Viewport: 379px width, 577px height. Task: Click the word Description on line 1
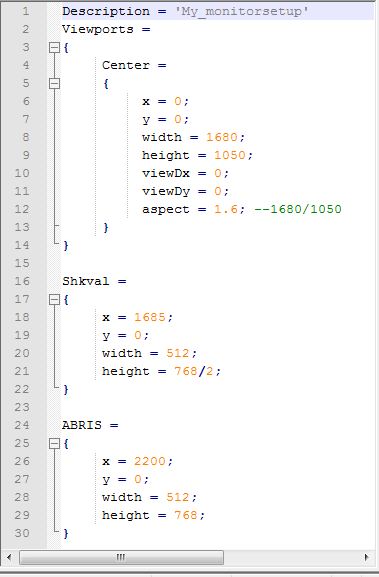pyautogui.click(x=106, y=11)
